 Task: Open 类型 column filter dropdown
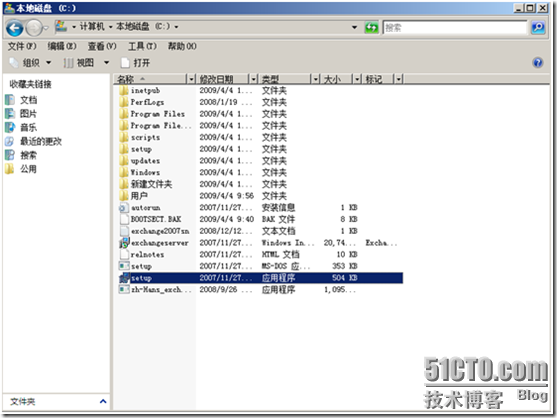pos(315,79)
